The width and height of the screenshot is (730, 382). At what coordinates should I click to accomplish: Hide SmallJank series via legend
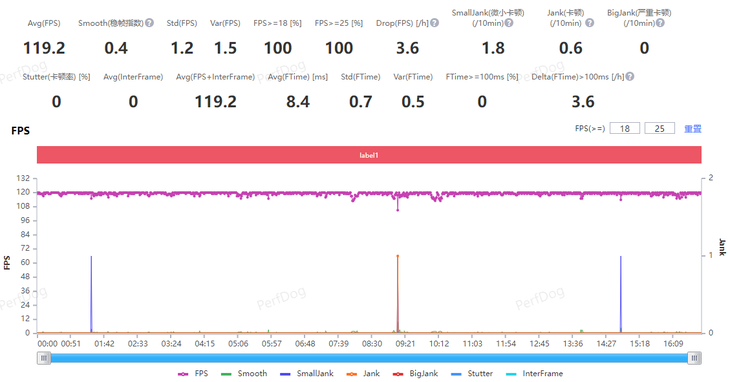(x=306, y=374)
